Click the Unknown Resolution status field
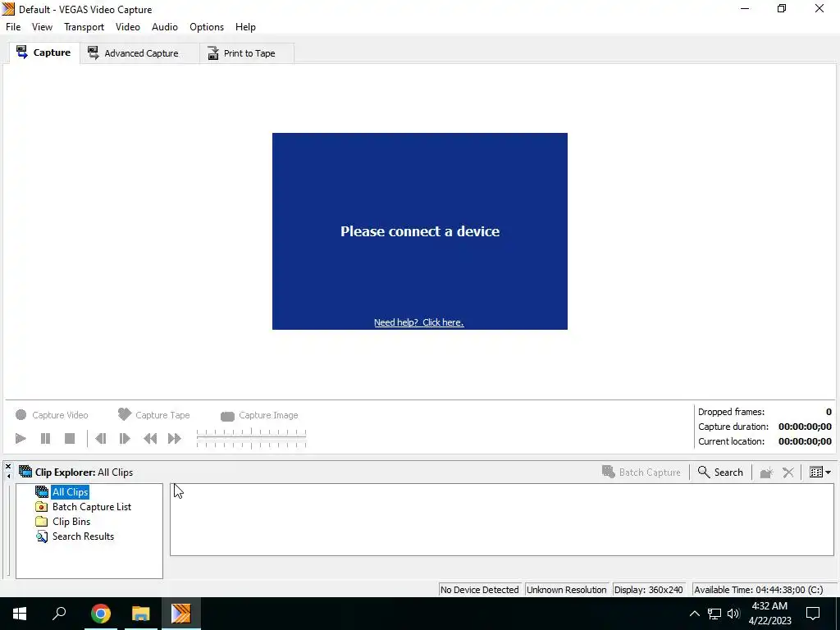 coord(566,589)
